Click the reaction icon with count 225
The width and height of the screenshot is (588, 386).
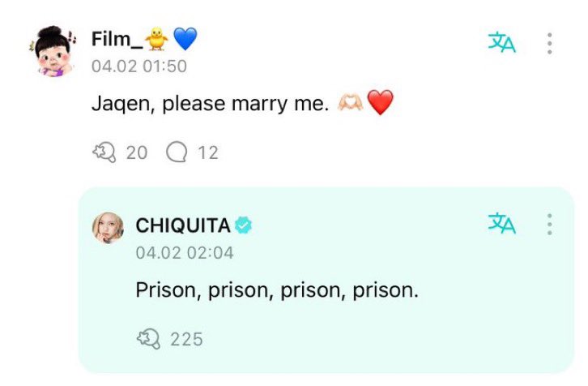pyautogui.click(x=149, y=338)
